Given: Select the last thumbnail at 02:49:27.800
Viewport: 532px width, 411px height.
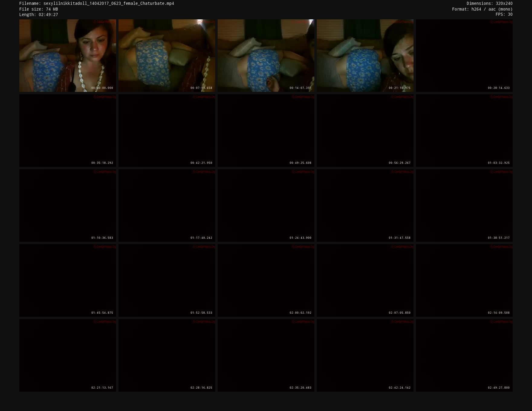Looking at the screenshot, I should tap(464, 355).
